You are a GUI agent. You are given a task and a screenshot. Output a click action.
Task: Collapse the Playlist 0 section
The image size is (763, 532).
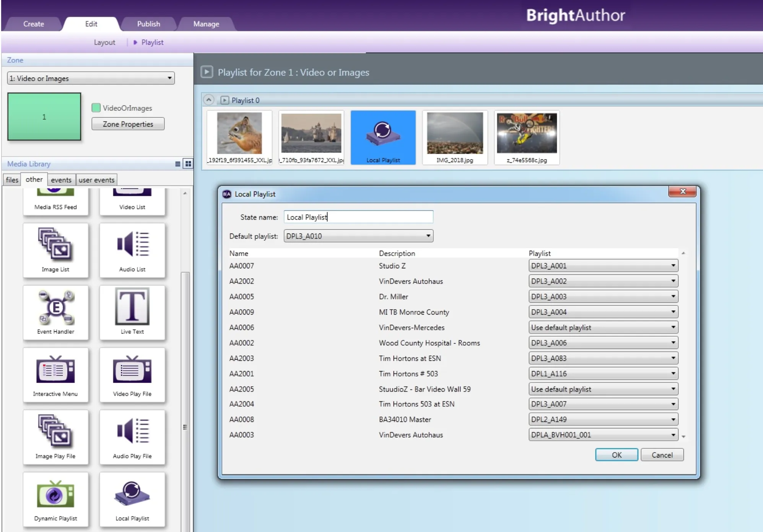click(x=208, y=100)
